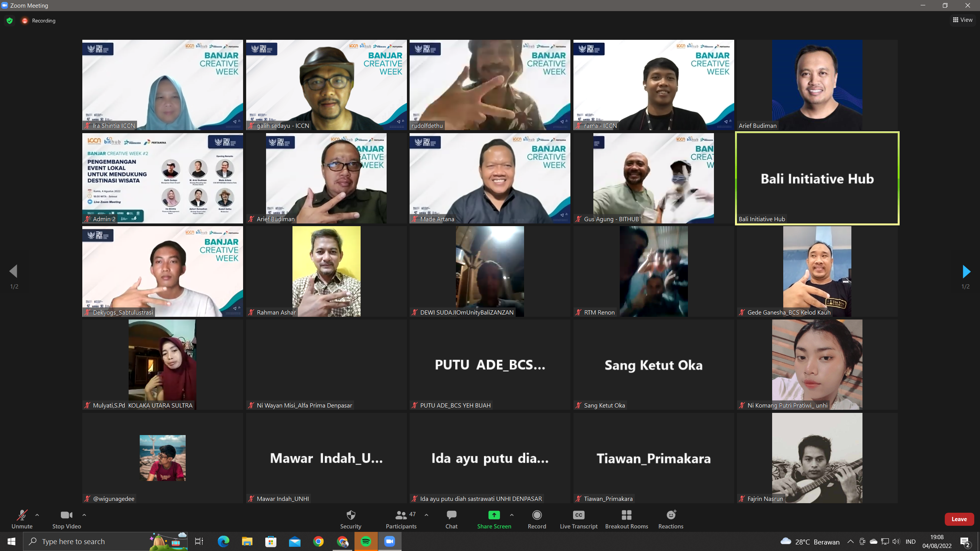The width and height of the screenshot is (980, 551).
Task: Open screen share options chevron
Action: tap(512, 515)
